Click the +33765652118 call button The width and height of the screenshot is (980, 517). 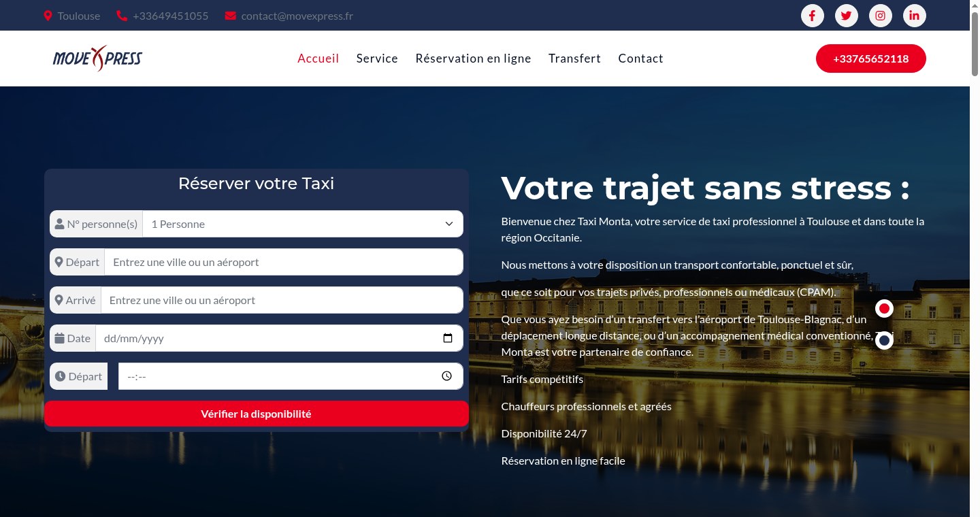871,59
